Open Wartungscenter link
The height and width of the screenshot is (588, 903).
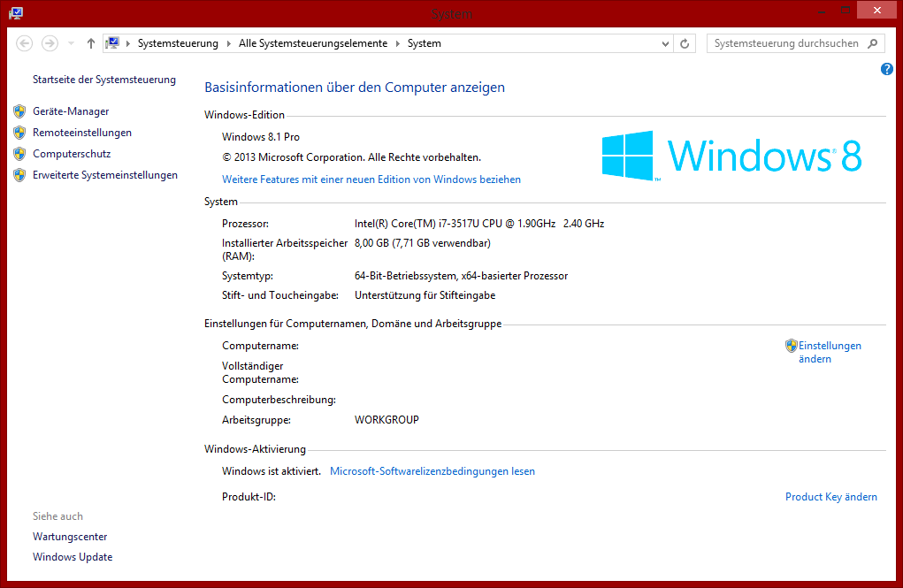[x=70, y=536]
